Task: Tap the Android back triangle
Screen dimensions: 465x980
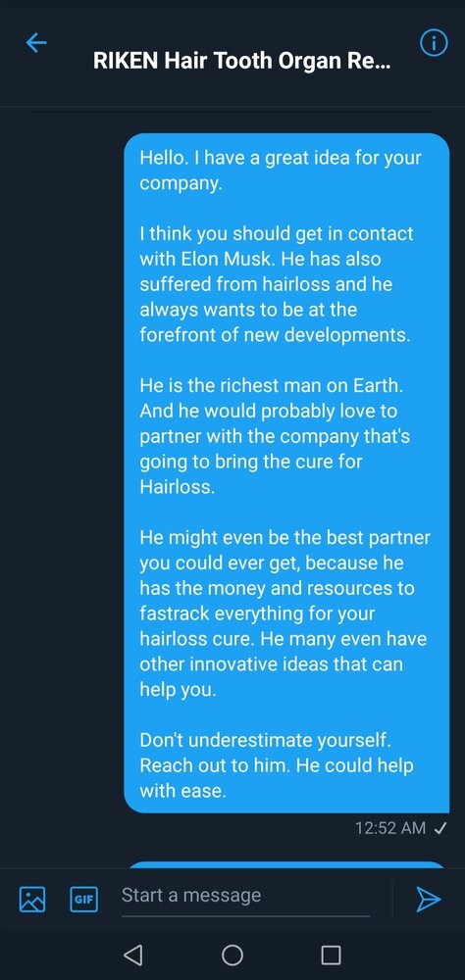Action: click(x=132, y=955)
